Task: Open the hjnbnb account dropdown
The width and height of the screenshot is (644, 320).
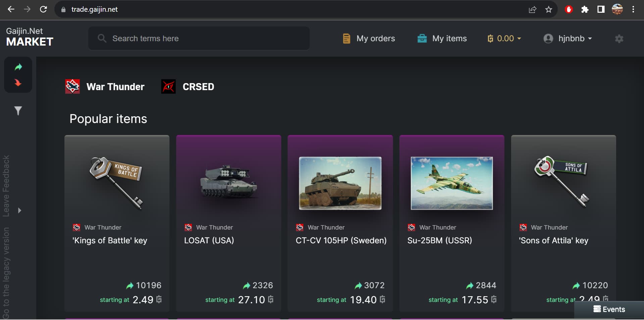Action: click(567, 39)
